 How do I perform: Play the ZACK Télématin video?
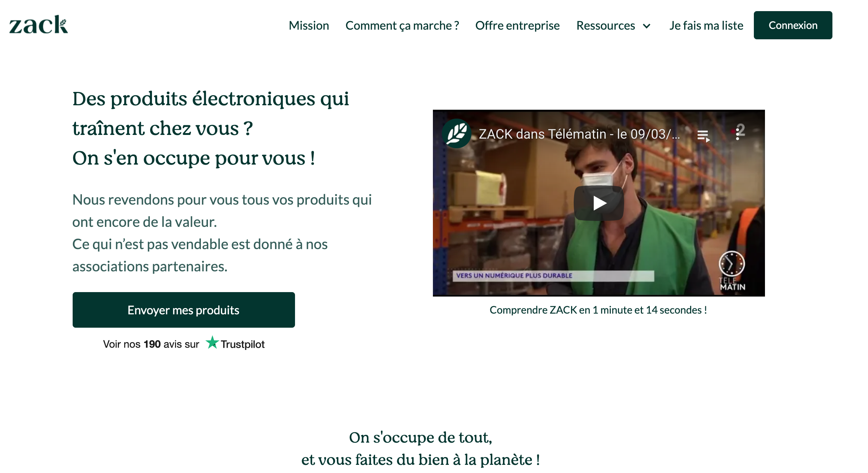pyautogui.click(x=599, y=203)
